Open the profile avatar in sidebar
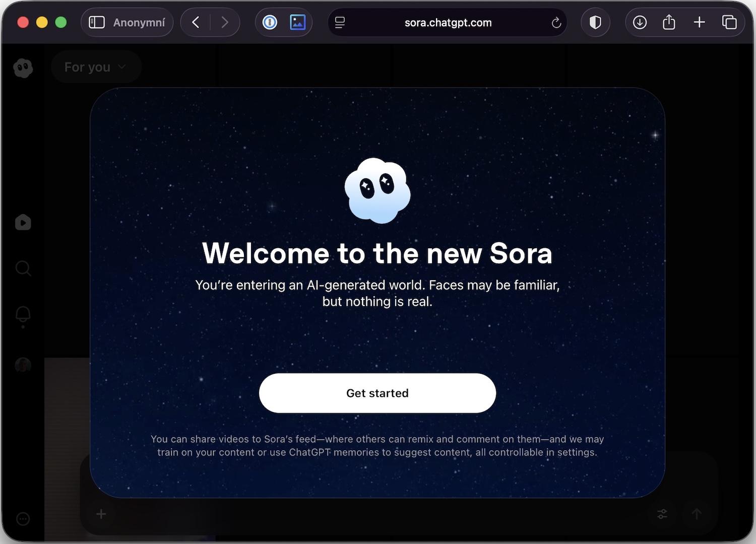This screenshot has width=756, height=544. pyautogui.click(x=23, y=365)
